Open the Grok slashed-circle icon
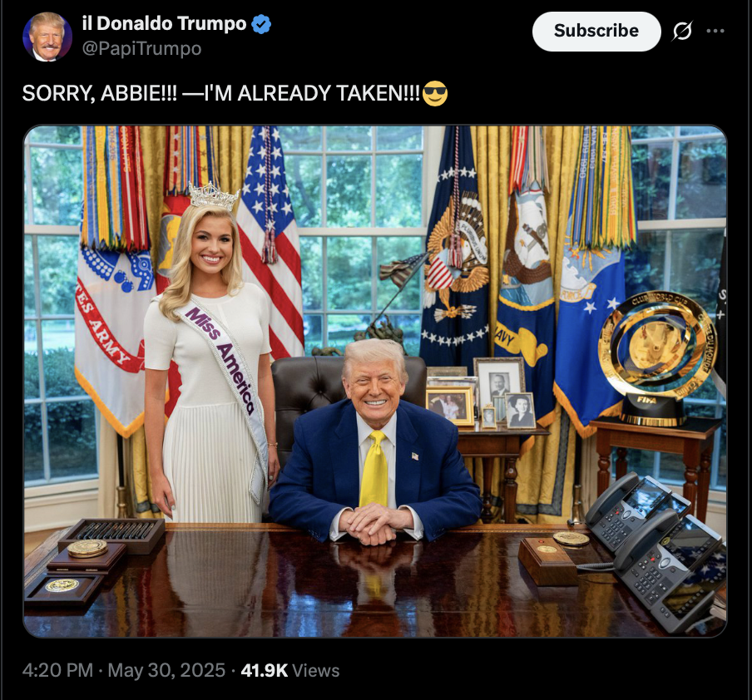 tap(682, 31)
